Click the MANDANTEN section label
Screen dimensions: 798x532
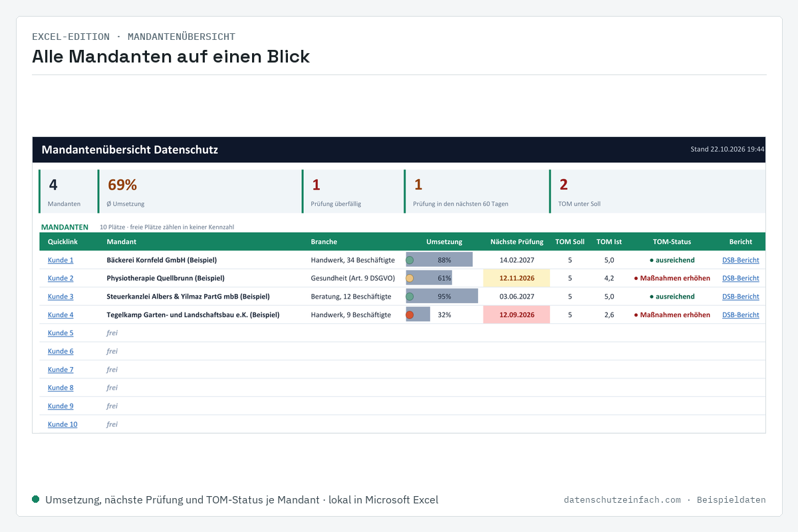point(65,227)
